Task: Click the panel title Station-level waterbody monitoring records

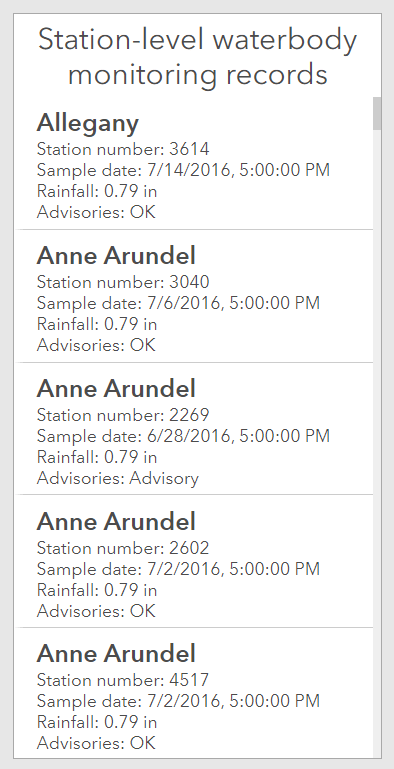Action: coord(197,57)
